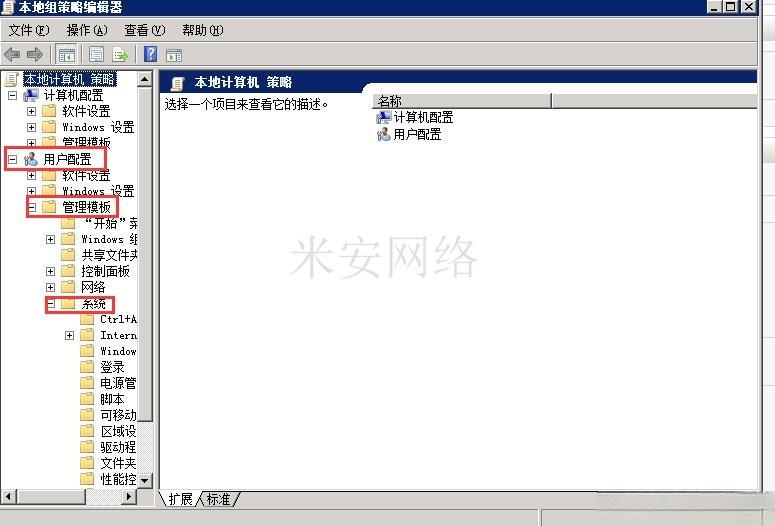Select the 用户配置 item in the right pane
This screenshot has width=775, height=526.
pyautogui.click(x=416, y=134)
